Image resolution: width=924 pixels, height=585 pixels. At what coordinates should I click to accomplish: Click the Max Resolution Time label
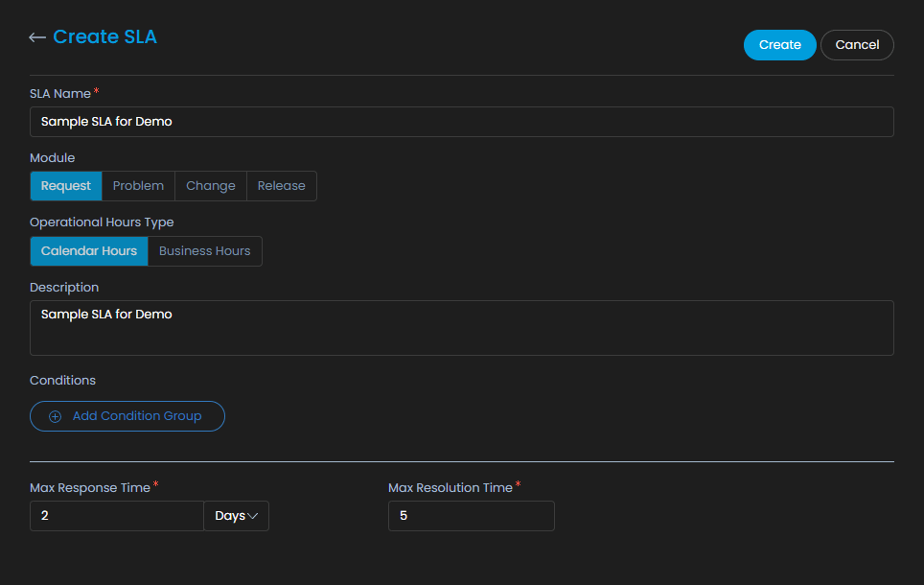tap(450, 488)
